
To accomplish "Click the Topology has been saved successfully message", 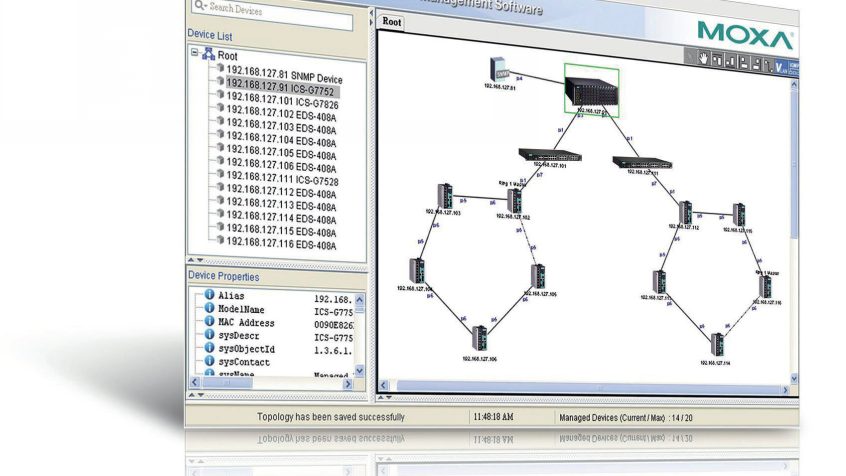I will (x=330, y=417).
